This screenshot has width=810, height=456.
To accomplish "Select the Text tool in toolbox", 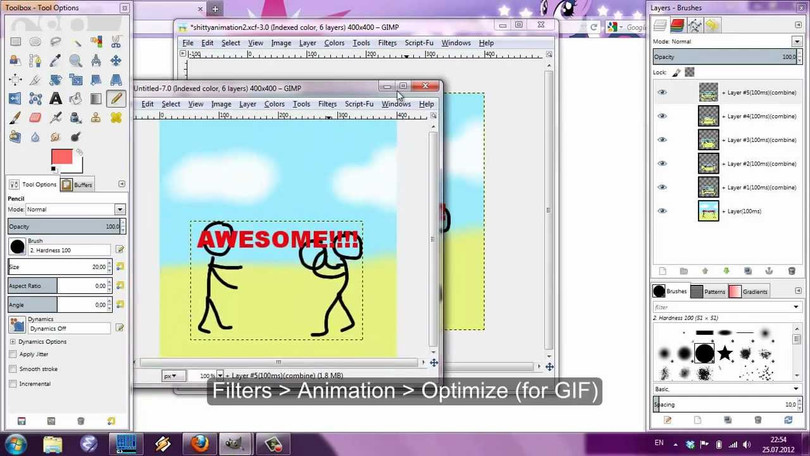I will point(55,98).
